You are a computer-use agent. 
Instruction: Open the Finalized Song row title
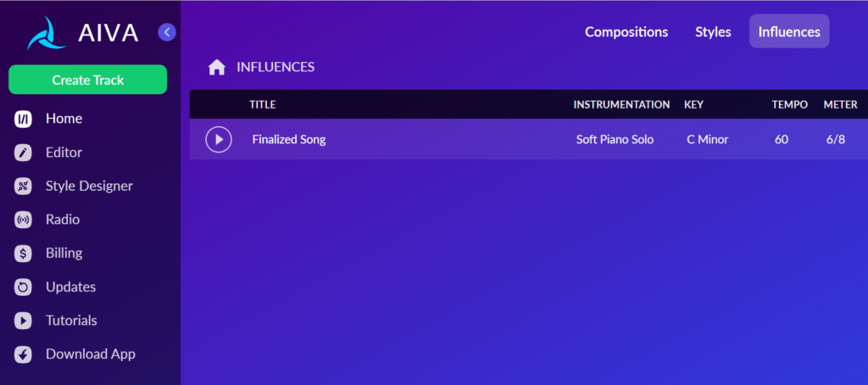coord(289,140)
